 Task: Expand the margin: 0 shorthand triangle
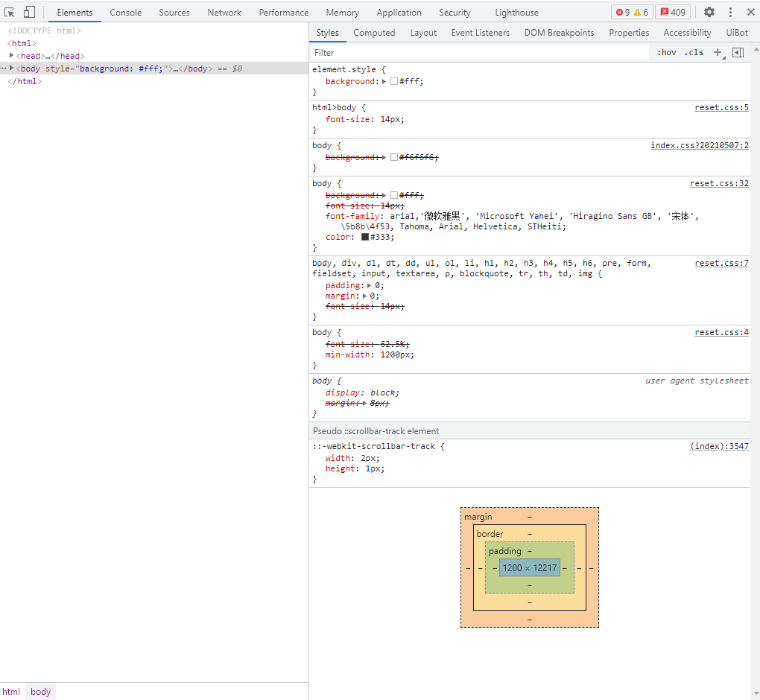point(364,296)
